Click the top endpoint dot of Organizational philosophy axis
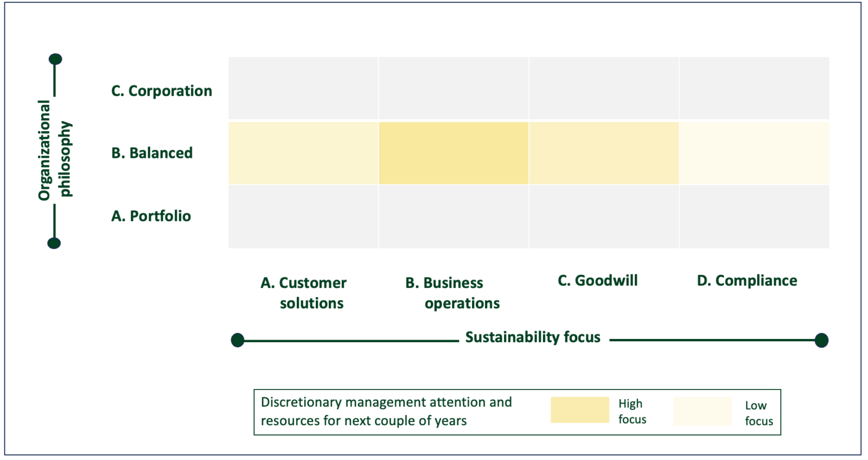 click(55, 59)
